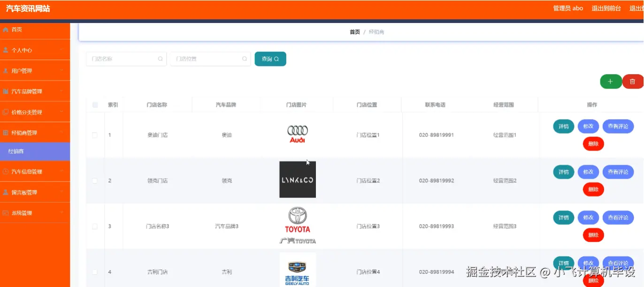Click the 退出到前台 link in header

[606, 8]
